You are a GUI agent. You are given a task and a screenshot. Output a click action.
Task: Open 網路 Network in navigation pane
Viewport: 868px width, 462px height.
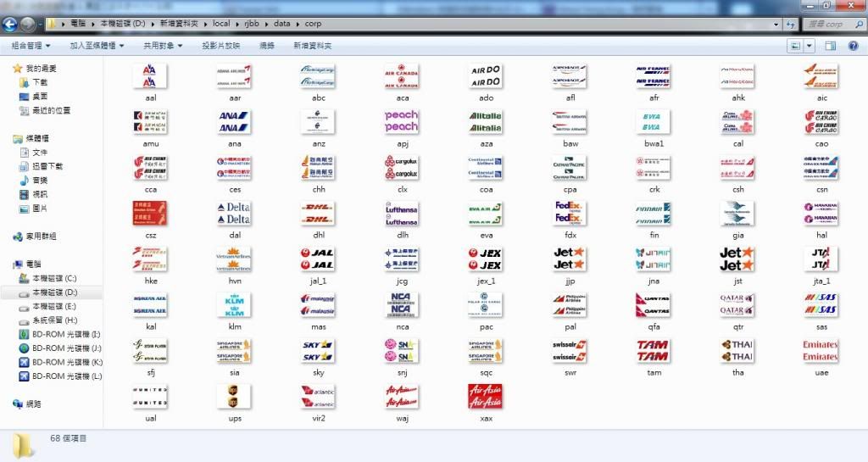[x=27, y=404]
